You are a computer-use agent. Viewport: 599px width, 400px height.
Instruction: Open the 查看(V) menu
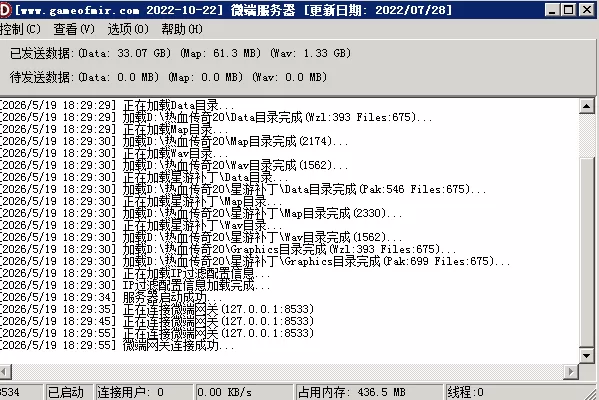pos(74,29)
